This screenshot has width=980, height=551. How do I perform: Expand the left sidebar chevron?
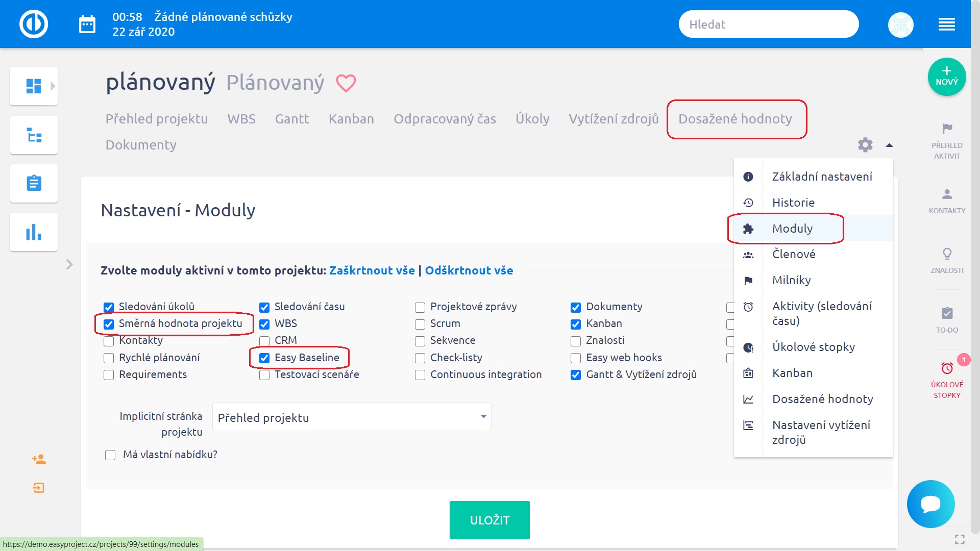tap(69, 264)
